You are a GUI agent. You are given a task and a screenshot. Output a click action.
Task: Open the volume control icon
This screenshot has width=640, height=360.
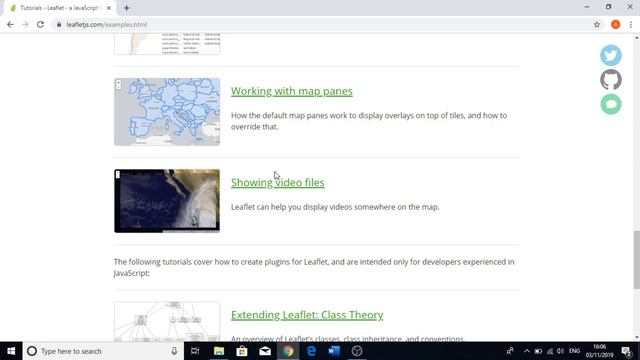tap(560, 351)
